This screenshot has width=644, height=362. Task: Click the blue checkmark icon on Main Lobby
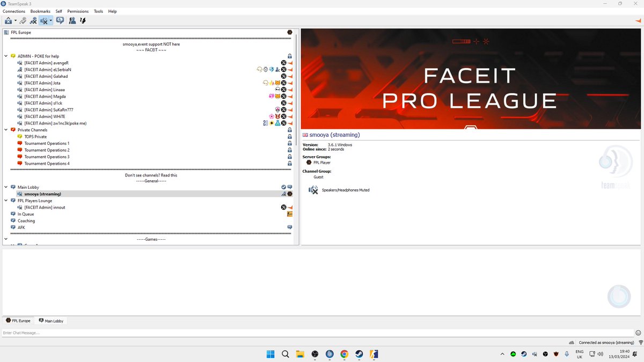[284, 187]
